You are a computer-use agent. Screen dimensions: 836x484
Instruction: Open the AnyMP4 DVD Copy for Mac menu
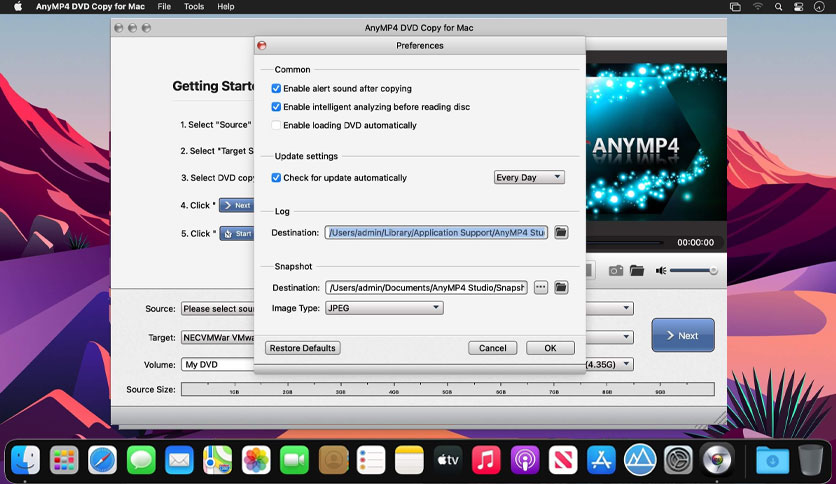click(x=90, y=7)
